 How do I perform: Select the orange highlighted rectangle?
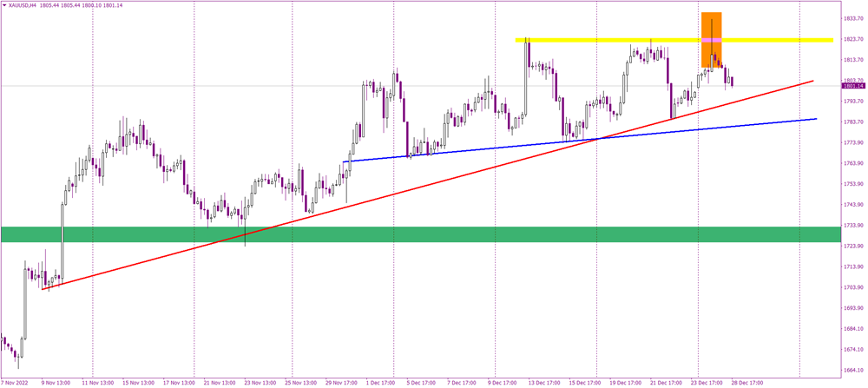[712, 40]
